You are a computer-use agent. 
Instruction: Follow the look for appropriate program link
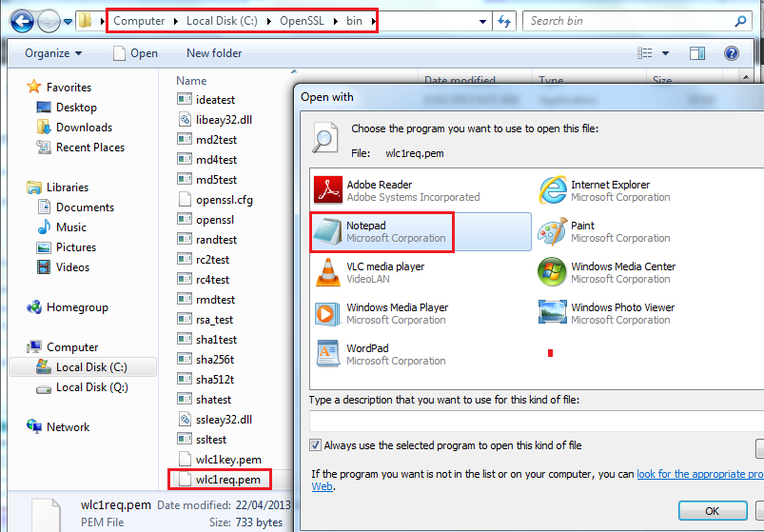(699, 474)
